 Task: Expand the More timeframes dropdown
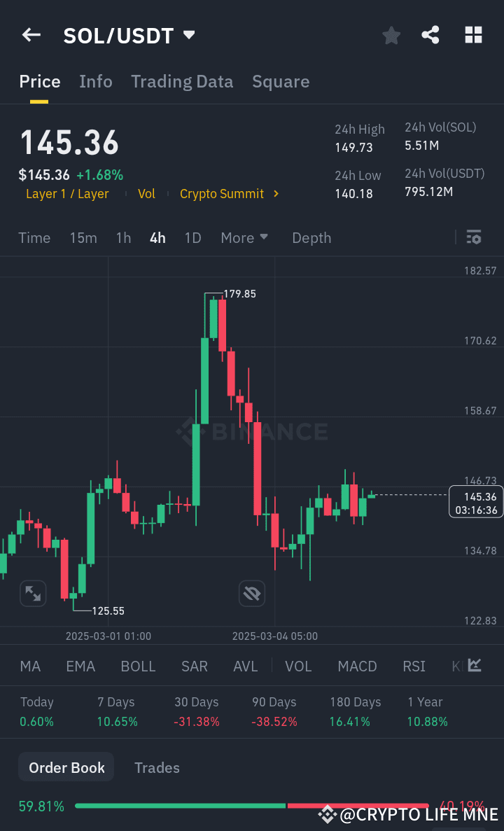pos(244,237)
